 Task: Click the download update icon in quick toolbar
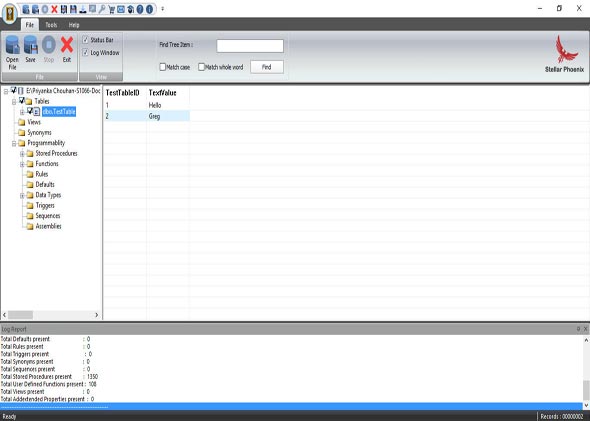pyautogui.click(x=83, y=9)
